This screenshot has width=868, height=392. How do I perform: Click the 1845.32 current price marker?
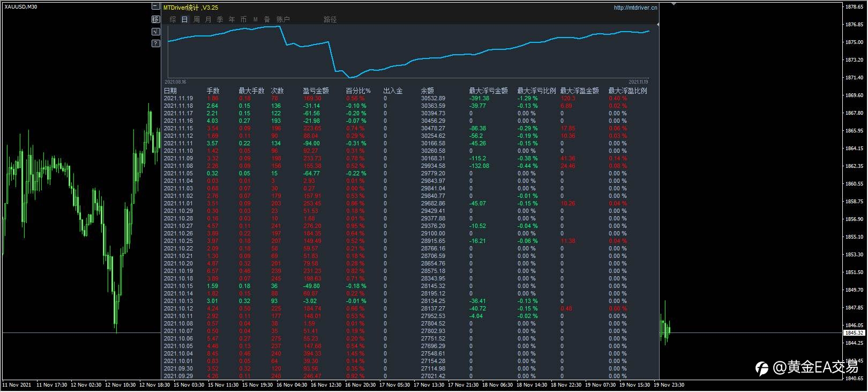coord(854,333)
